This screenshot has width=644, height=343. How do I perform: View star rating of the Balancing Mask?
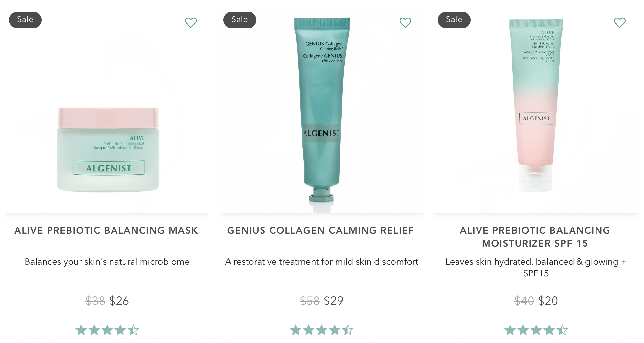click(x=107, y=330)
